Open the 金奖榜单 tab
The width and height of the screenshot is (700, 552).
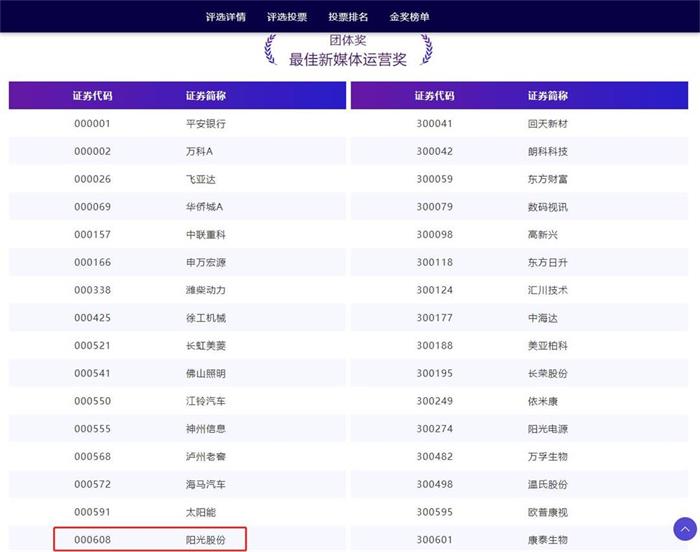tap(410, 17)
